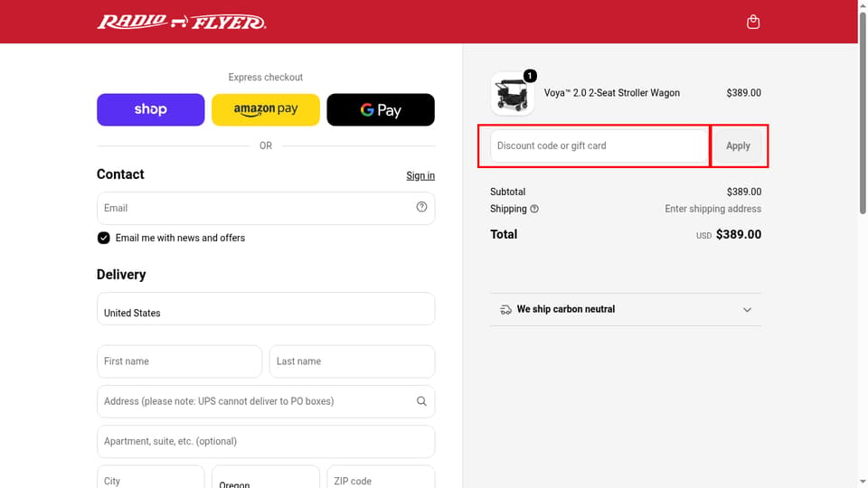Select the Last name field
Screen dimensions: 868x488
[352, 361]
